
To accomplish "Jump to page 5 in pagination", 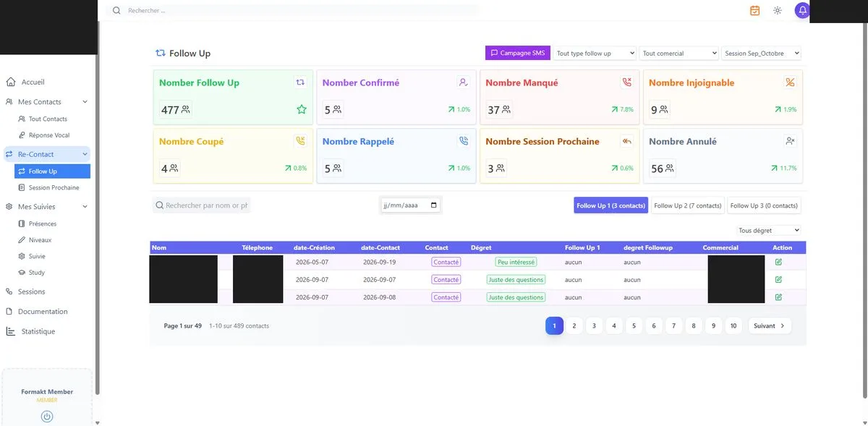I will (x=634, y=326).
